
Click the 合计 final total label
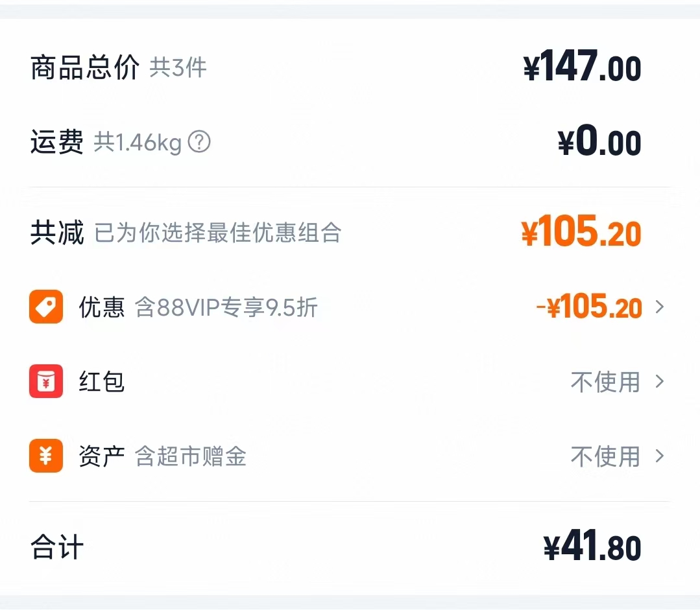point(55,546)
